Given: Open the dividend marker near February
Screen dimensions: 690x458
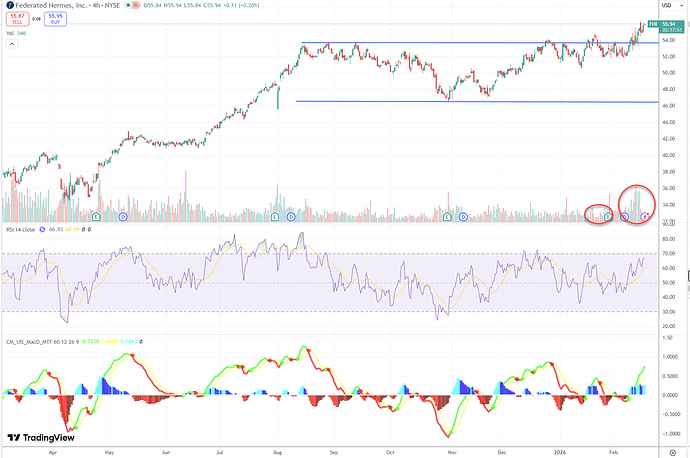Looking at the screenshot, I should (x=624, y=217).
